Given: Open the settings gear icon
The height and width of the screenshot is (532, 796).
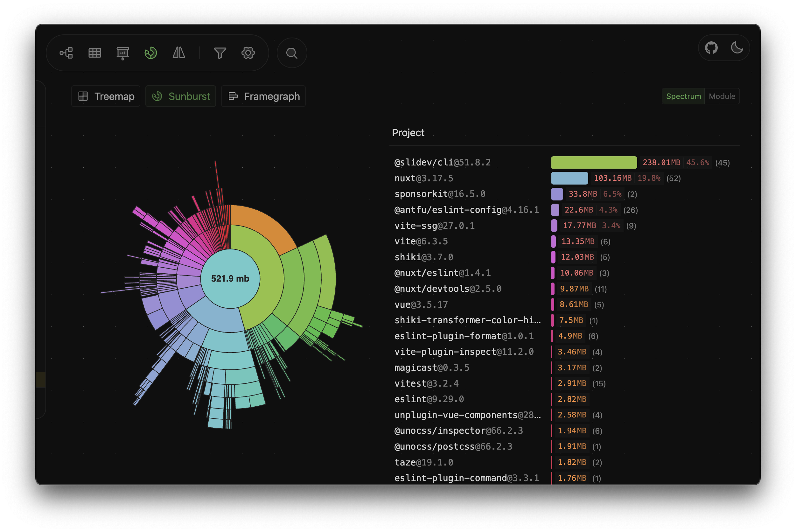Looking at the screenshot, I should point(248,53).
